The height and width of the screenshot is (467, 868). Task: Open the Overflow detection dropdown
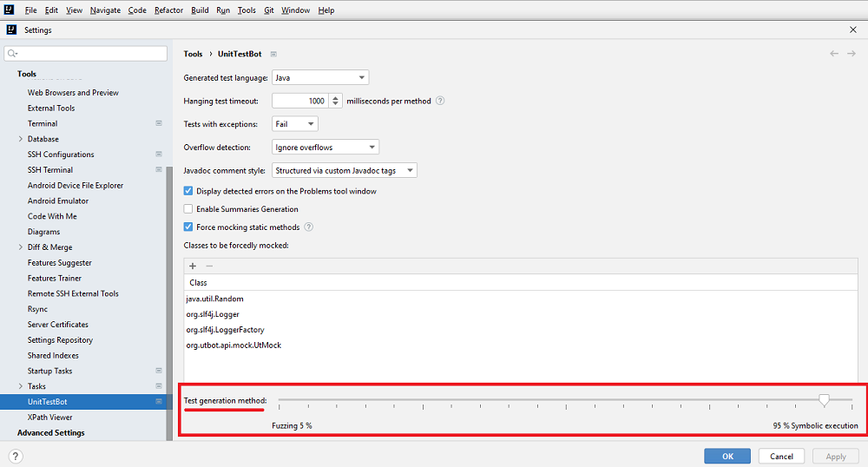325,148
